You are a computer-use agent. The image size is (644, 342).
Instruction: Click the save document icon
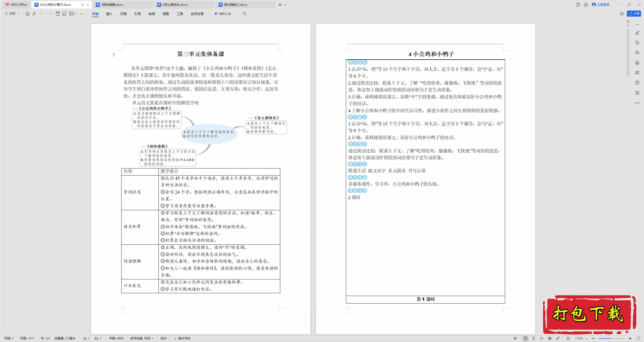point(28,14)
